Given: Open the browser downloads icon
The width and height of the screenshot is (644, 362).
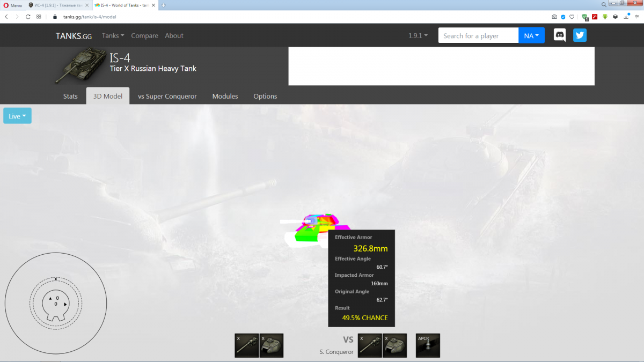Looking at the screenshot, I should [x=626, y=16].
